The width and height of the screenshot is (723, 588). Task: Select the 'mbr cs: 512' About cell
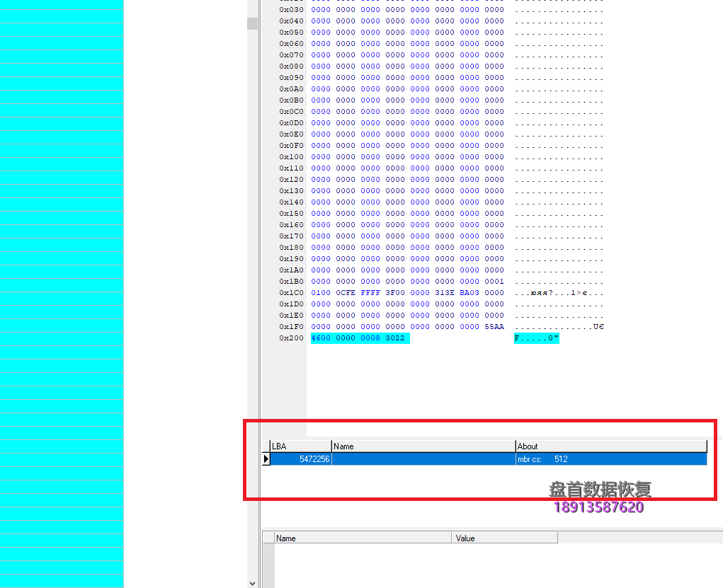(x=610, y=459)
